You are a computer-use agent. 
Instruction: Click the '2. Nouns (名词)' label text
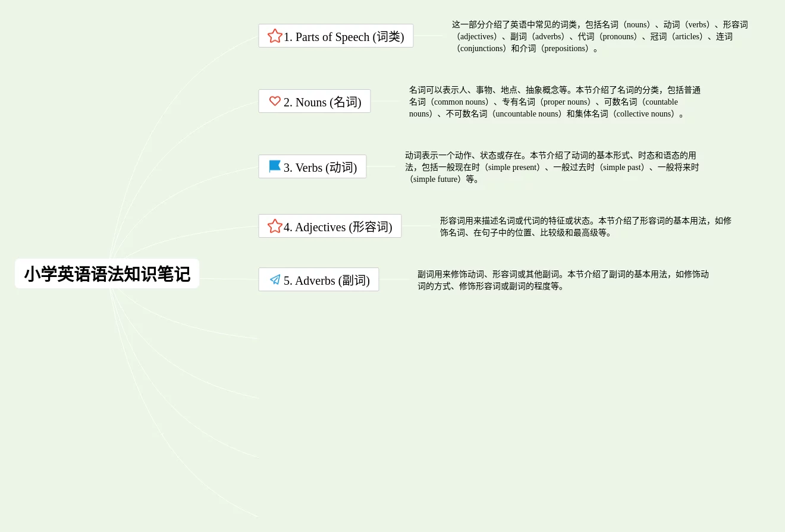pyautogui.click(x=322, y=102)
